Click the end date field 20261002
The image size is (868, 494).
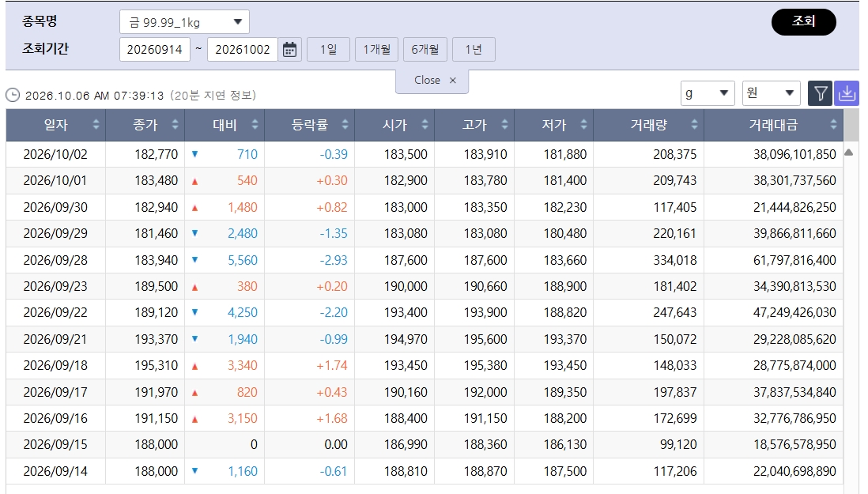click(243, 49)
